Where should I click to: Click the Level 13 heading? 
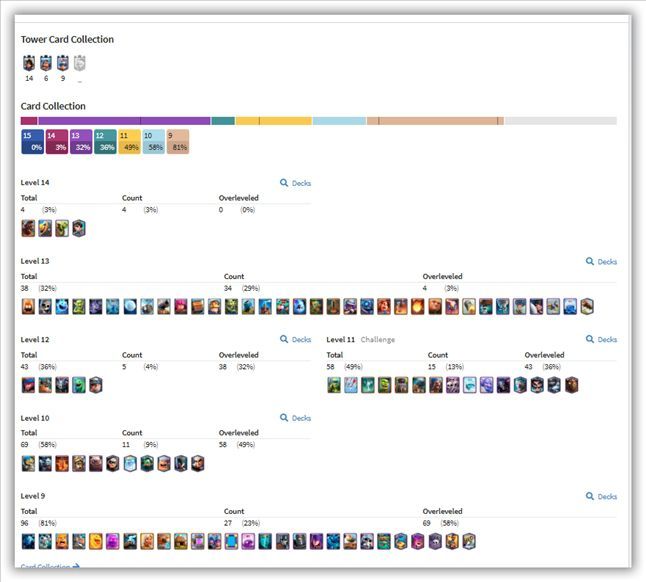coord(35,261)
